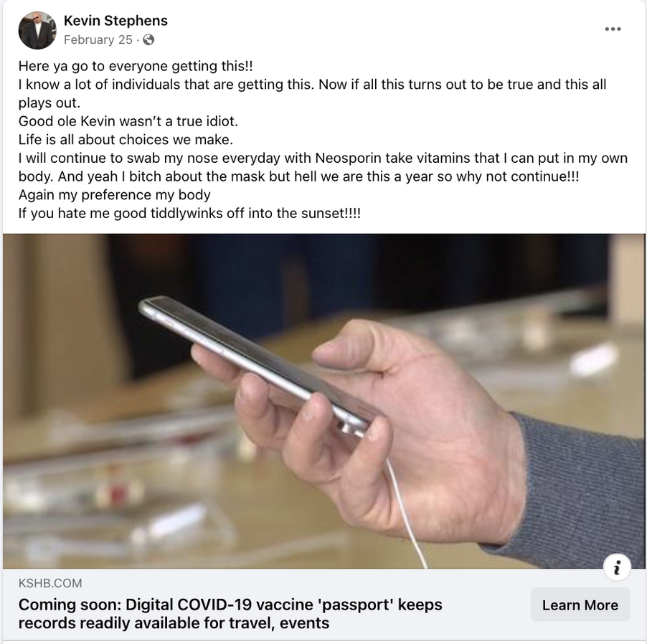
Task: Open the February 25 post timestamp
Action: coord(98,39)
